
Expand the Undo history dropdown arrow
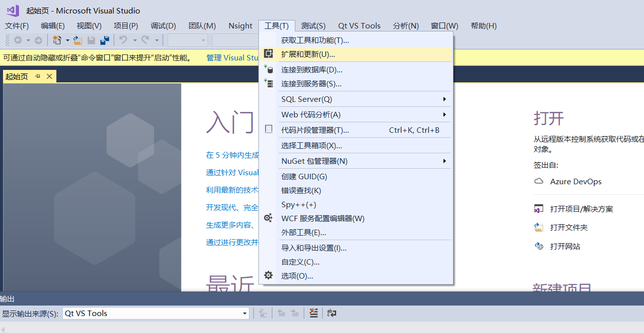tap(135, 40)
